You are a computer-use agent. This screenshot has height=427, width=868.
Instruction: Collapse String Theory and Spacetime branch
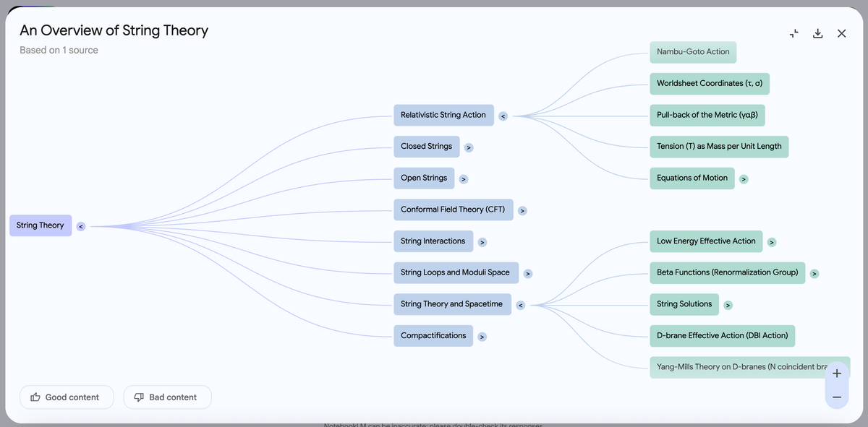click(x=520, y=305)
